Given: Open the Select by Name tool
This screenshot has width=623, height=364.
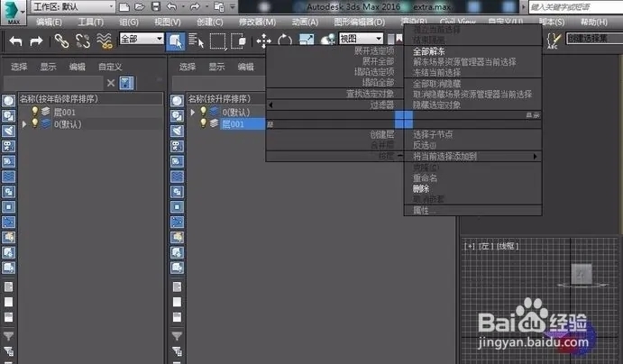Looking at the screenshot, I should (x=197, y=41).
